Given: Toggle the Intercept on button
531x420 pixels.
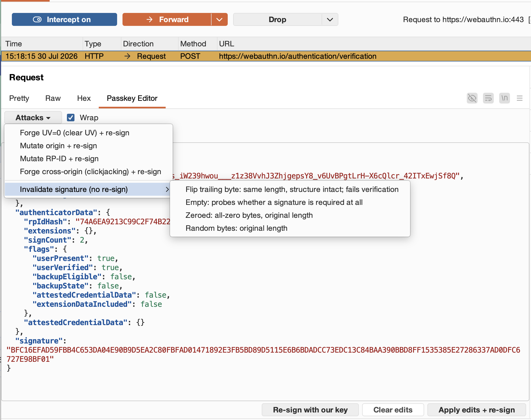Looking at the screenshot, I should (x=64, y=19).
